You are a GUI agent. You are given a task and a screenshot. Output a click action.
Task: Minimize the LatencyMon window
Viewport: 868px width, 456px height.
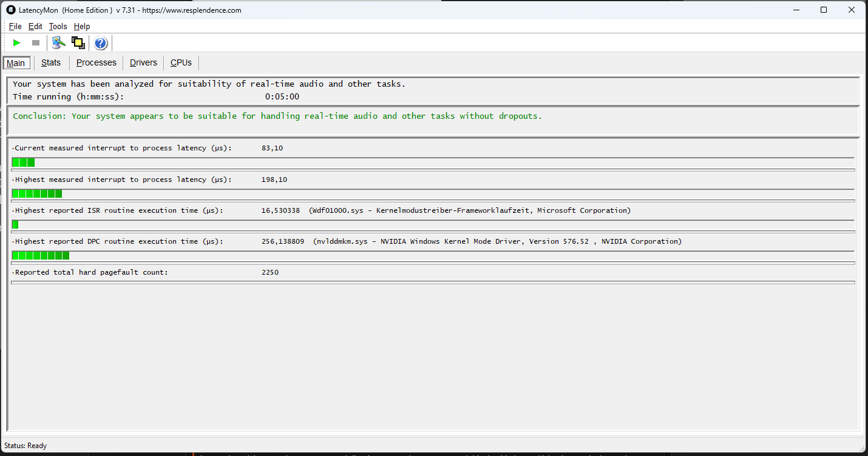pos(796,10)
